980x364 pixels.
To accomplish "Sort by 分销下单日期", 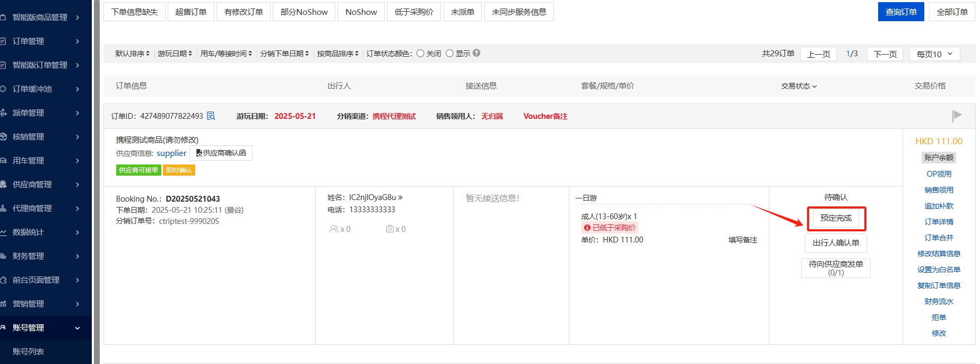I will (x=284, y=54).
